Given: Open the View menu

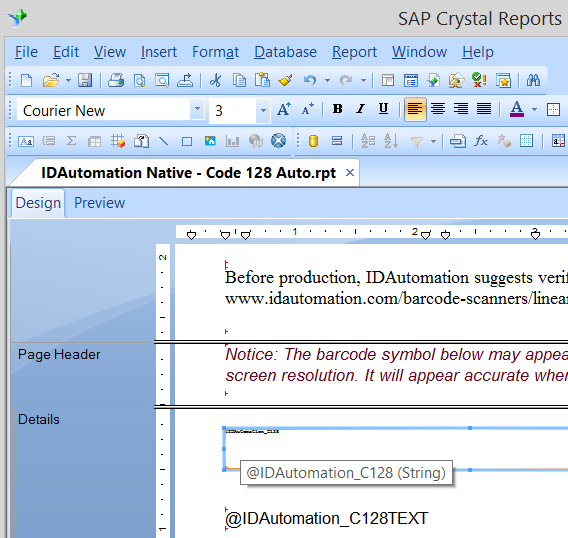Looking at the screenshot, I should 110,52.
